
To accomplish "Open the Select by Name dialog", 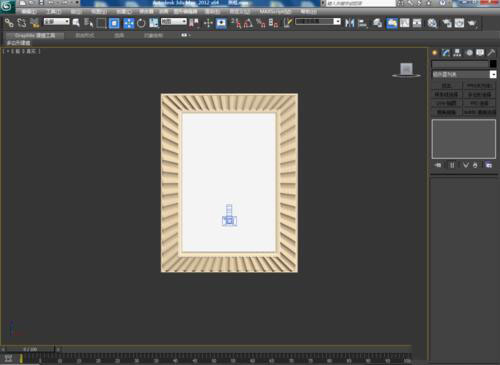I will 89,23.
